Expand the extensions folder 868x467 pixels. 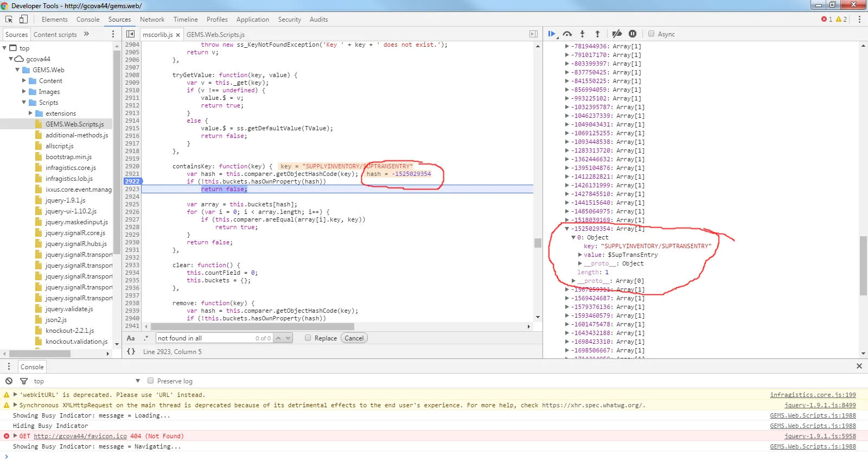click(30, 113)
